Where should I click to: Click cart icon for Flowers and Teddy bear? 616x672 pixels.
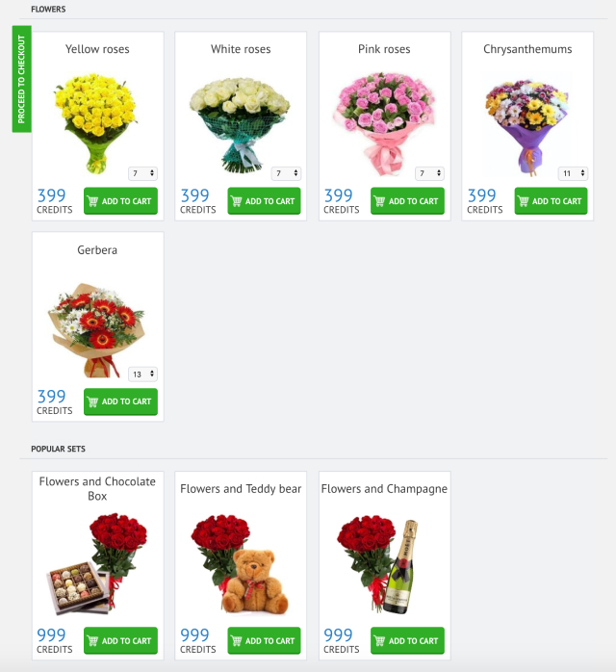[x=236, y=641]
